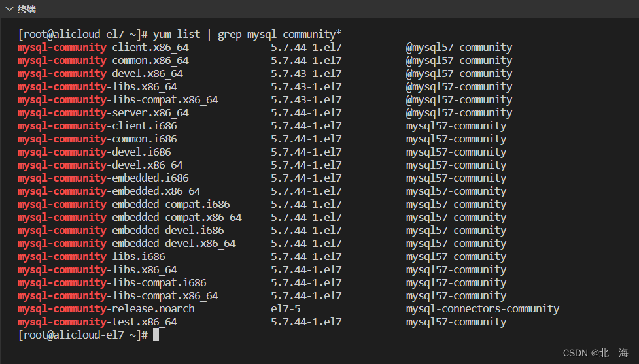
Task: Click mysql-community-release.noarch package entry
Action: (106, 308)
